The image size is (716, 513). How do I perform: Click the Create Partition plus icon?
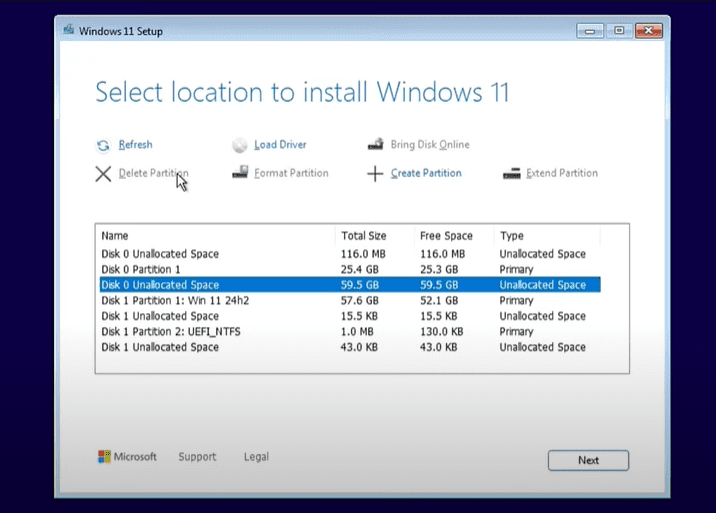point(375,174)
